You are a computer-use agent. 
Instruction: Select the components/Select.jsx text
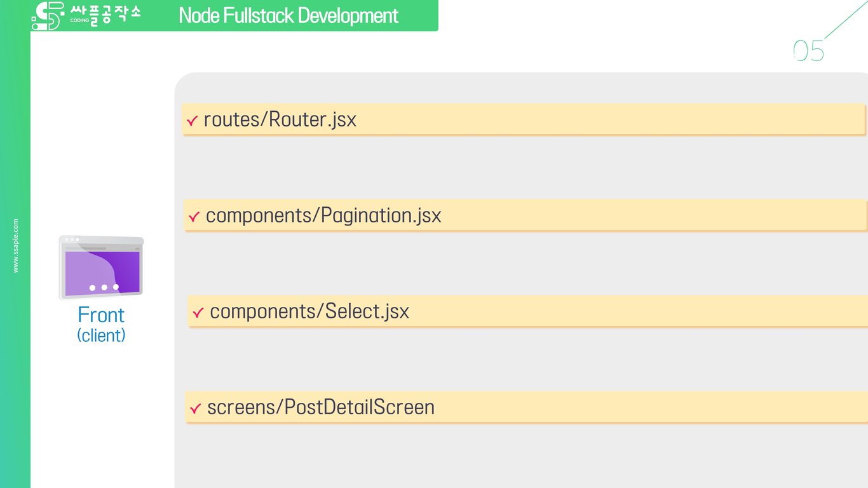(x=309, y=311)
